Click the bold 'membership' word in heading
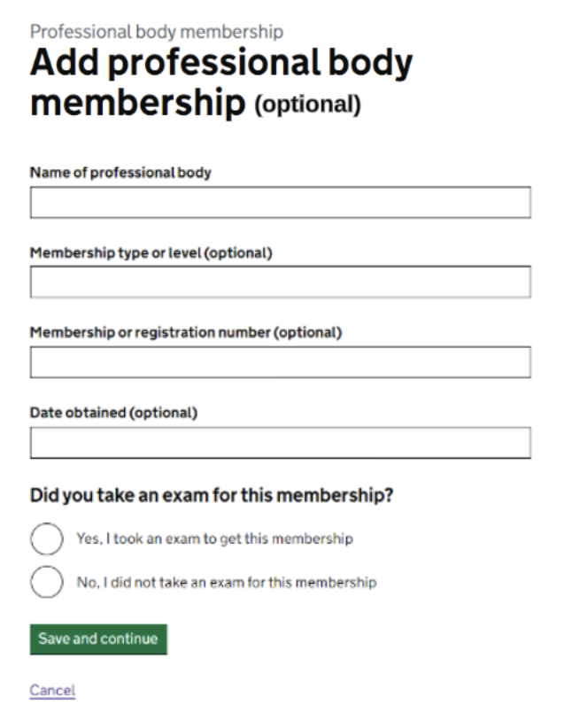The height and width of the screenshot is (728, 572). point(137,103)
